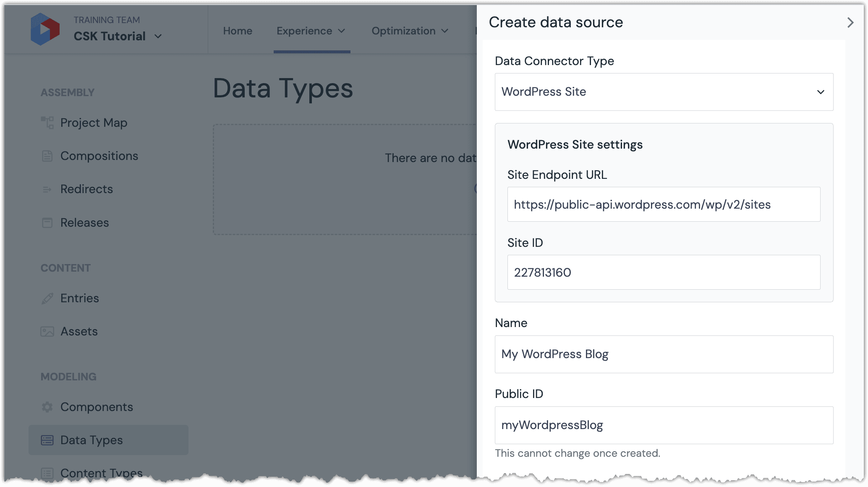Screen dimensions: 868x487
Task: Click the Project Map icon in sidebar
Action: coord(47,122)
